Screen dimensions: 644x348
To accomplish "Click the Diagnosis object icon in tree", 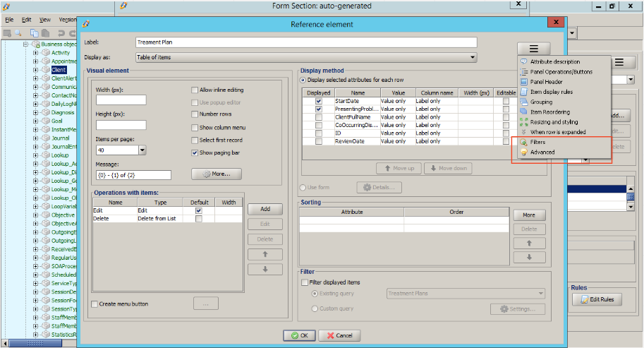I will coord(46,112).
